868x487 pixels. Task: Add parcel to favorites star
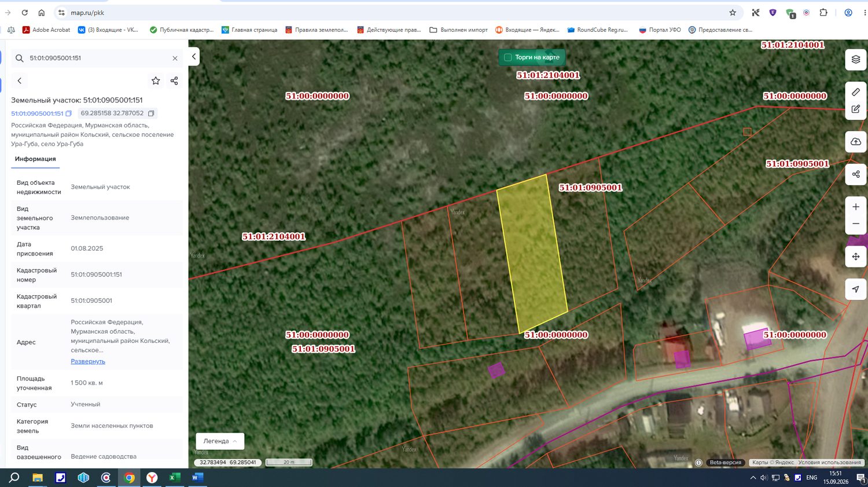pos(156,81)
